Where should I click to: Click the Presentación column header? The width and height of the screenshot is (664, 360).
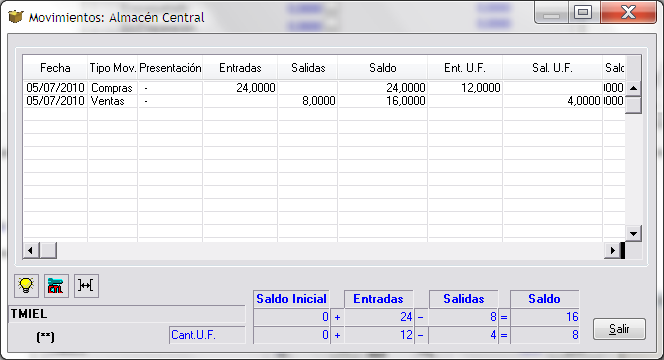(170, 68)
